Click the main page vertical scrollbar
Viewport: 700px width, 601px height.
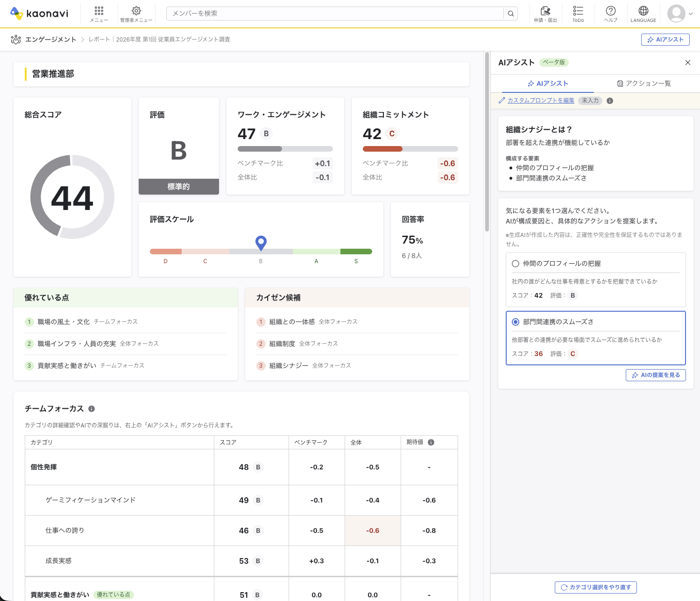(487, 141)
